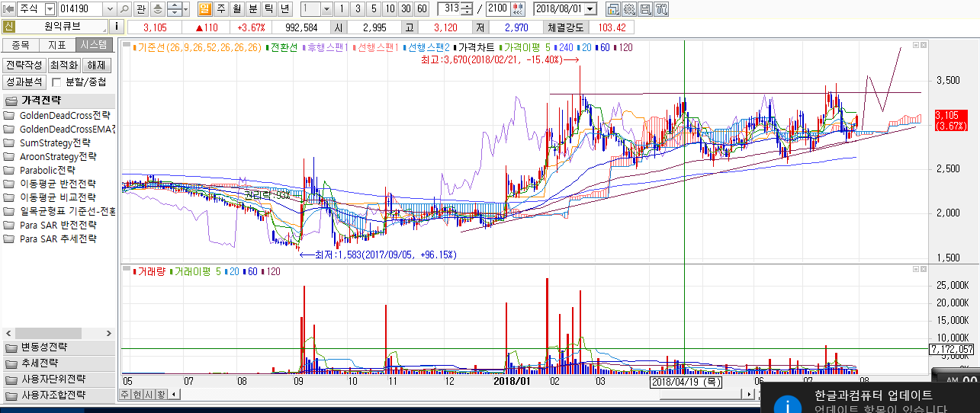Image resolution: width=980 pixels, height=413 pixels.
Task: Click the round sync icon after 관
Action: 158,9
